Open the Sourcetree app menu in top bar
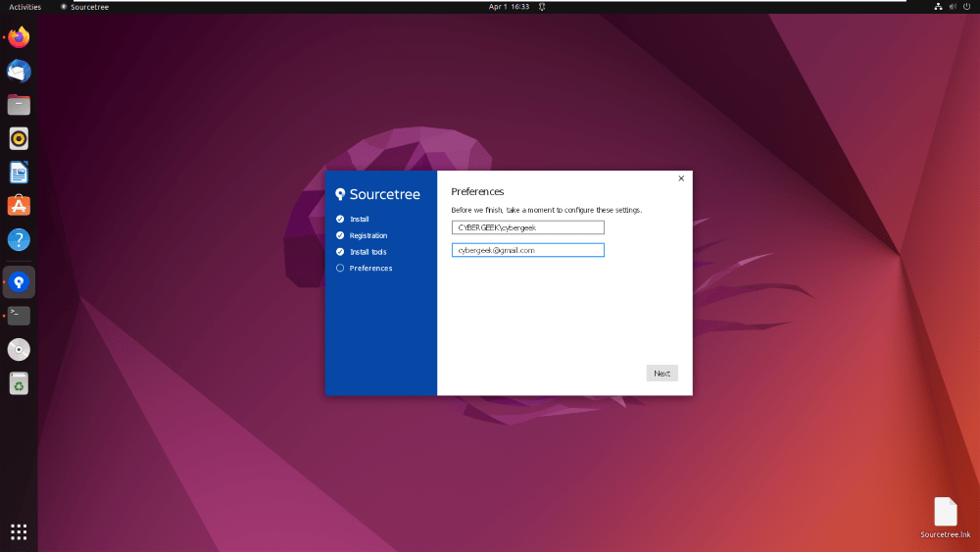 (x=84, y=7)
